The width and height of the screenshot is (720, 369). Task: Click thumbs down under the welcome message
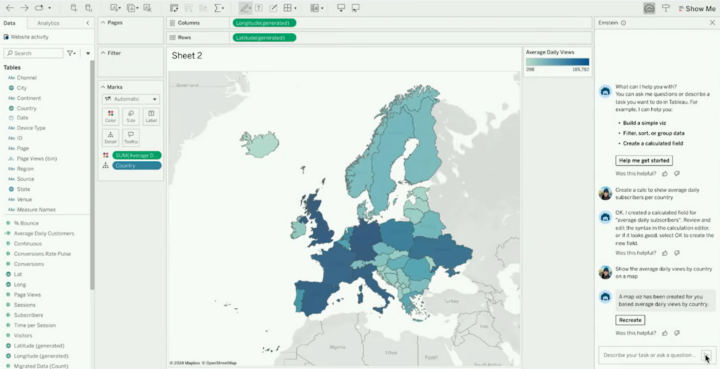click(677, 173)
